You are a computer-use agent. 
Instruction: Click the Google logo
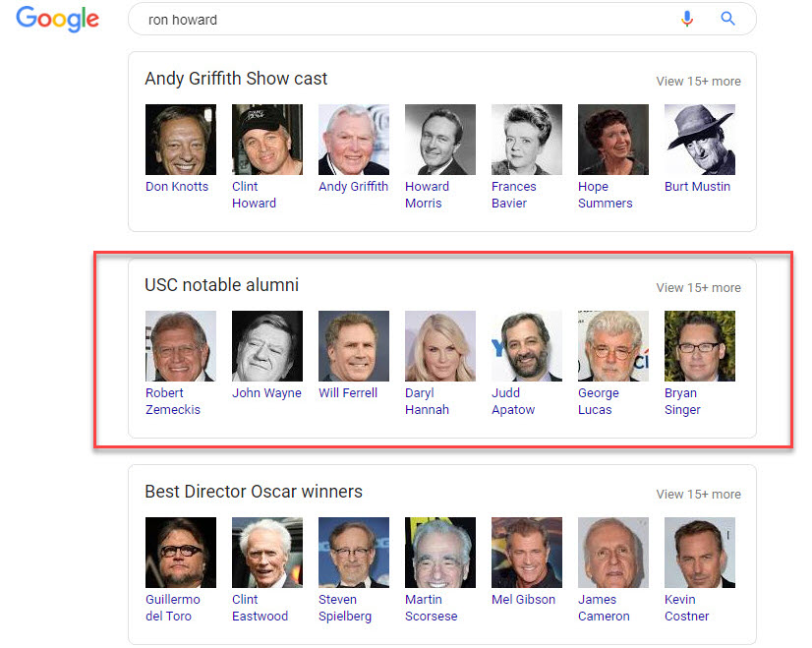pyautogui.click(x=57, y=20)
